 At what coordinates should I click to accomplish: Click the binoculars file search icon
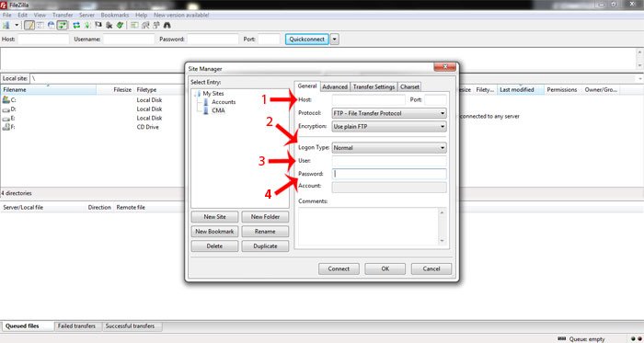(167, 26)
